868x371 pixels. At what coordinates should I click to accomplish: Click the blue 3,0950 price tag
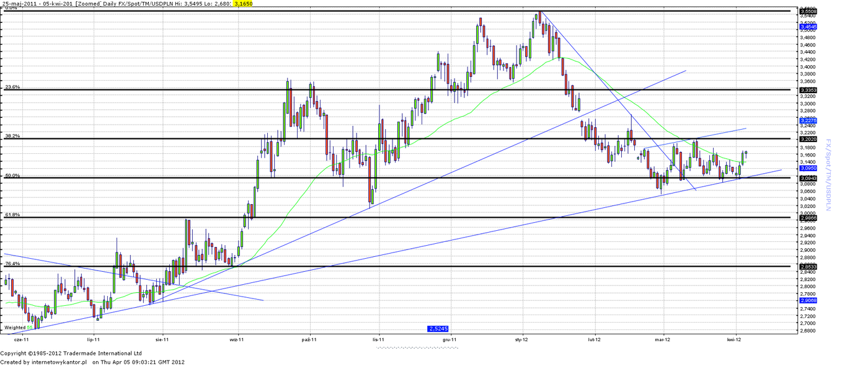808,168
